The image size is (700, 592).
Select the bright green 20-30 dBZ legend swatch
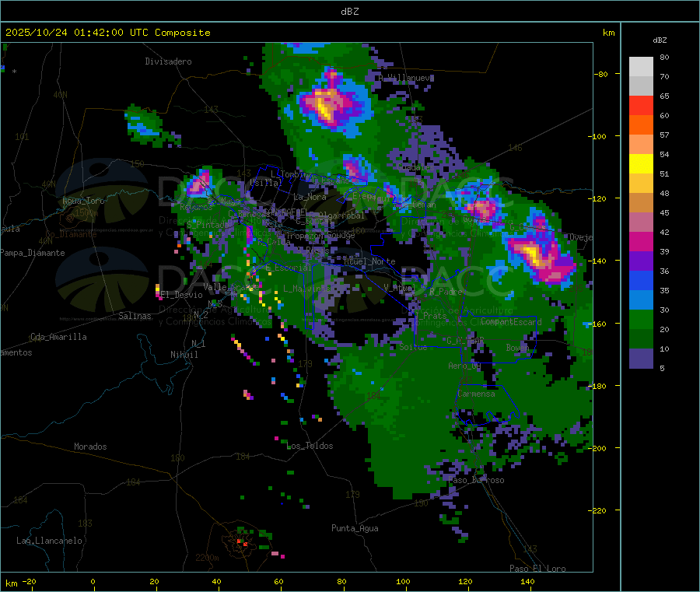(641, 319)
